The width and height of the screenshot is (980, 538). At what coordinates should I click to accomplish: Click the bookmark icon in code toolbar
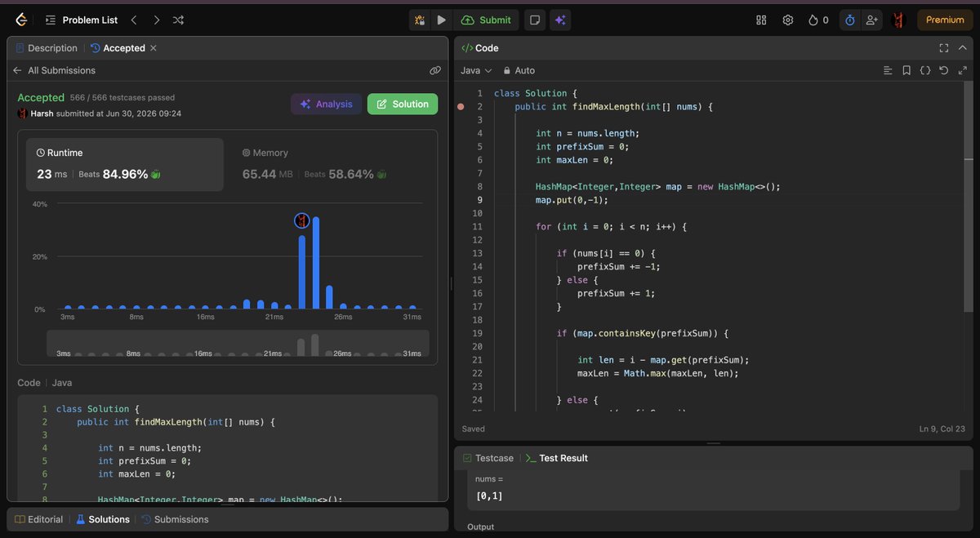pos(906,70)
